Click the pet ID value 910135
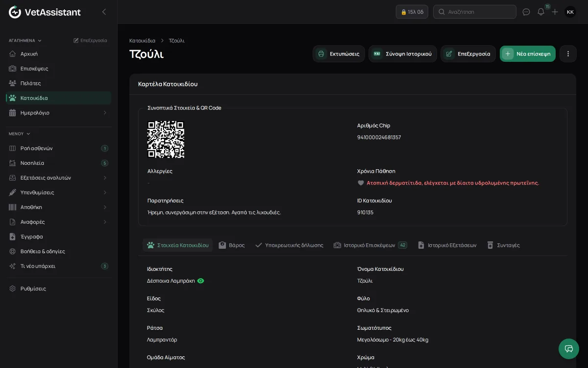This screenshot has width=588, height=368. 365,212
